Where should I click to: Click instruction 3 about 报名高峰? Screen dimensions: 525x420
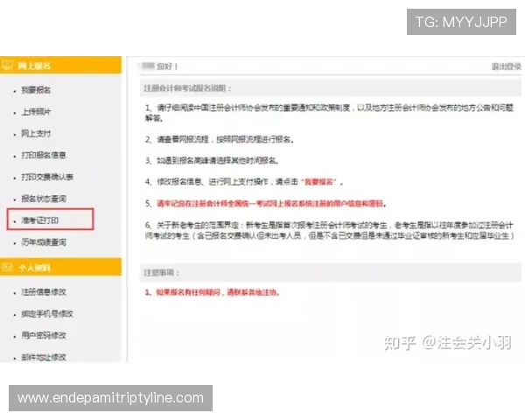[x=212, y=161]
